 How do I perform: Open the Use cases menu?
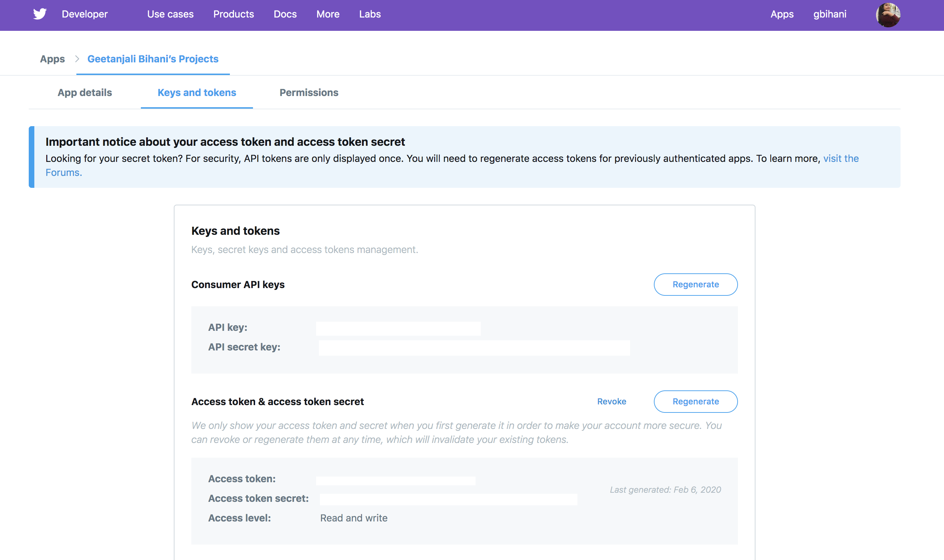[170, 14]
